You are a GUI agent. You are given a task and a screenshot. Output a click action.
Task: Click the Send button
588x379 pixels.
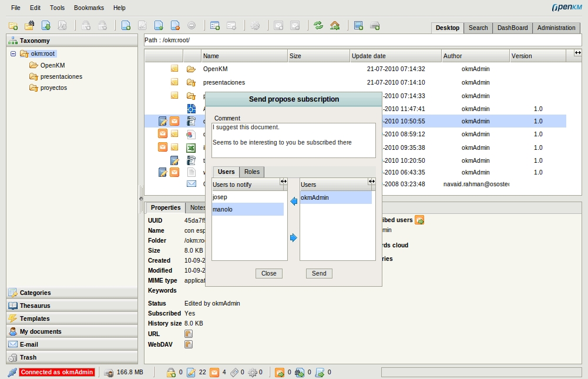319,274
